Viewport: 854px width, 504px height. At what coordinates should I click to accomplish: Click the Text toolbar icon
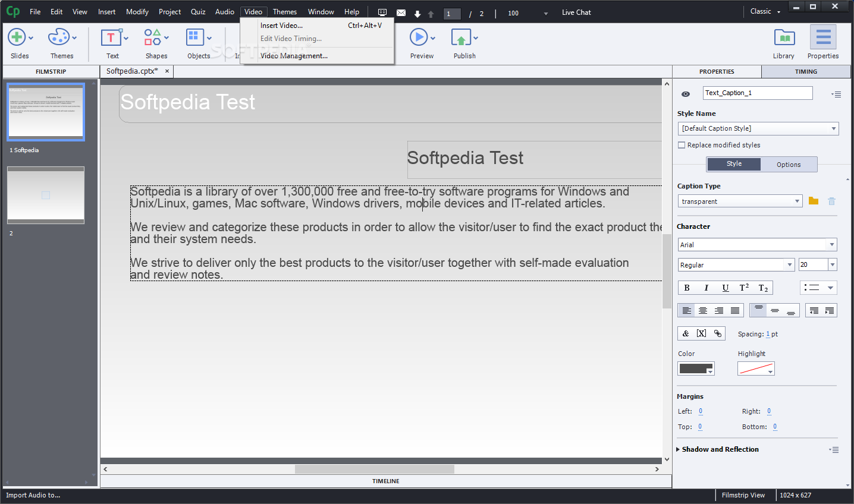[x=111, y=37]
